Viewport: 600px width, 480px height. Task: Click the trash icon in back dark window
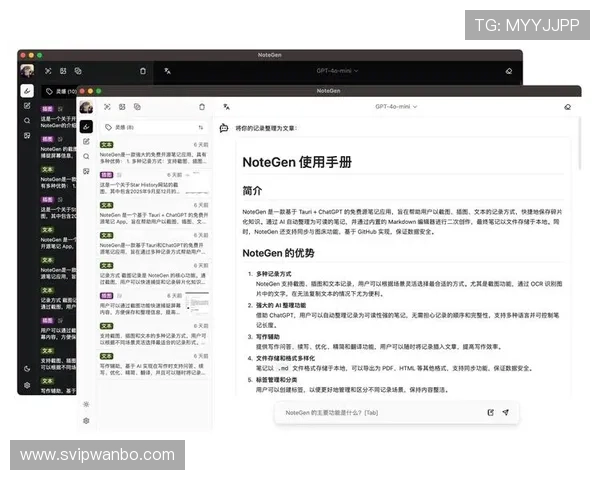[x=143, y=71]
